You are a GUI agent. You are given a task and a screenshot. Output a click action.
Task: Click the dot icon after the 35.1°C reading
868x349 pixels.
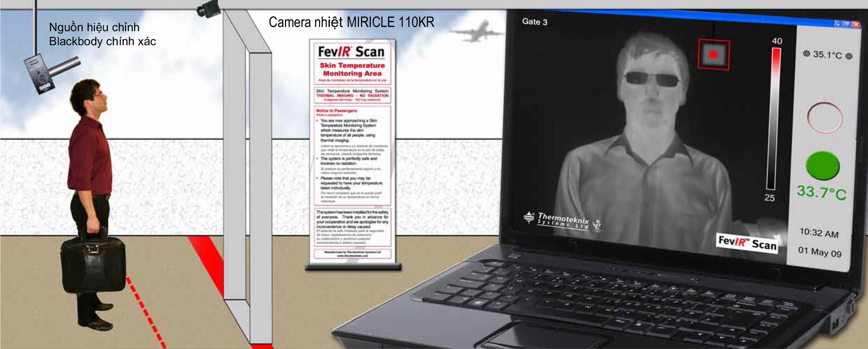tap(849, 56)
